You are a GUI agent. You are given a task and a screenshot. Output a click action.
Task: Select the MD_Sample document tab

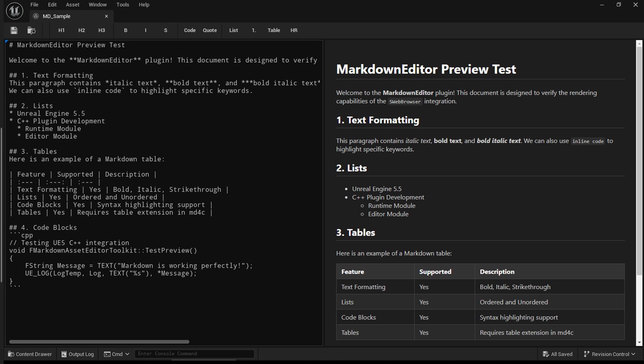70,16
